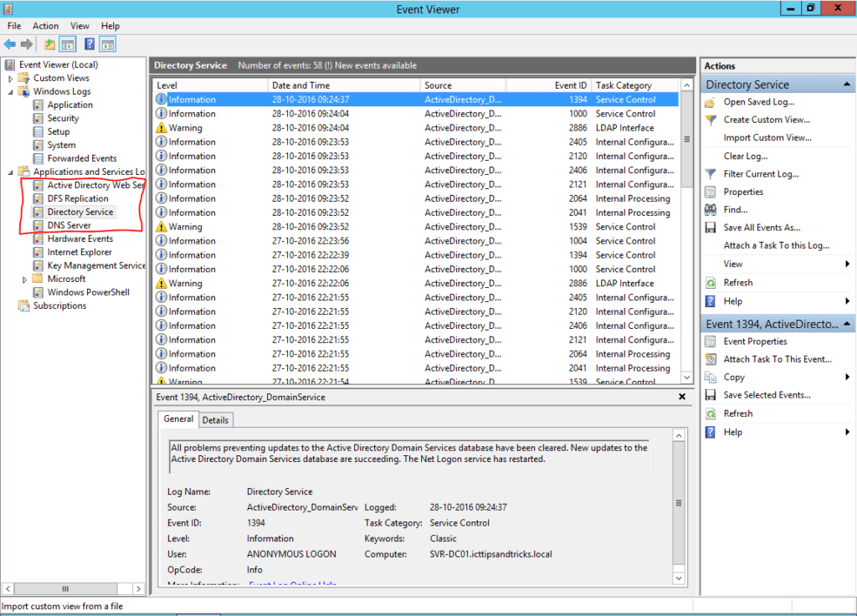This screenshot has height=616, width=857.
Task: Open the Action menu
Action: pos(45,26)
